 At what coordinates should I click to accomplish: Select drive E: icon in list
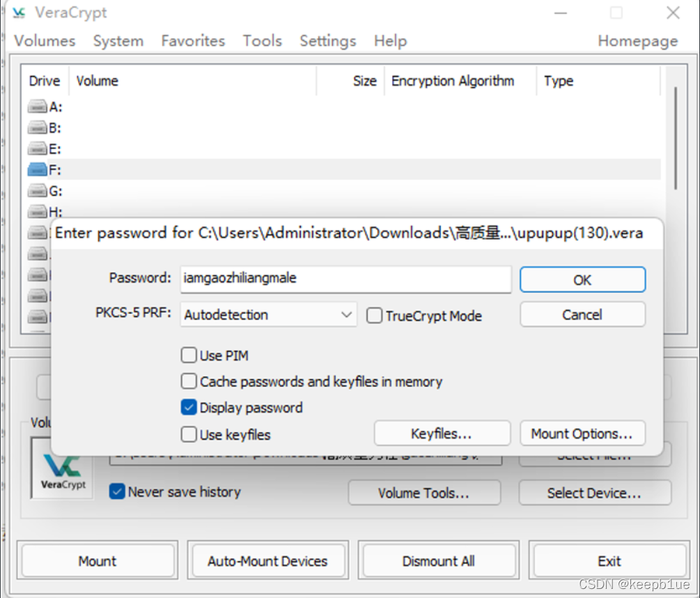(37, 148)
